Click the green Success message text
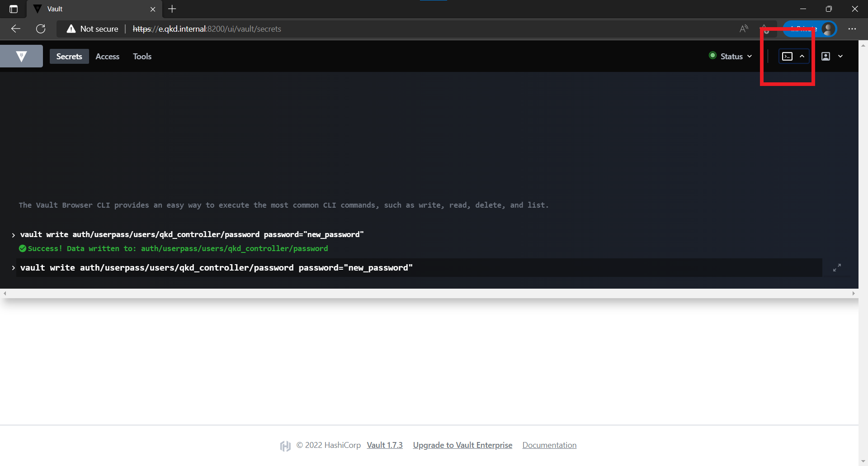 point(178,248)
